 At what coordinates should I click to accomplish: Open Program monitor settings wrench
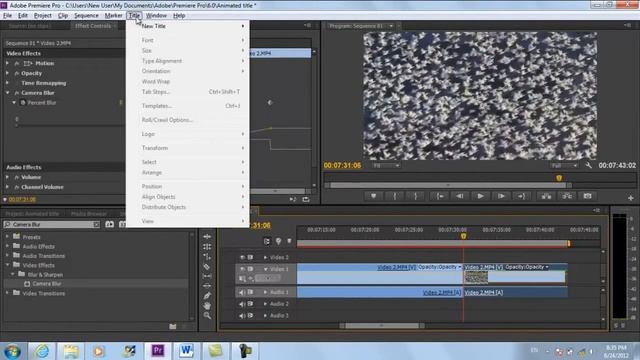tap(588, 165)
